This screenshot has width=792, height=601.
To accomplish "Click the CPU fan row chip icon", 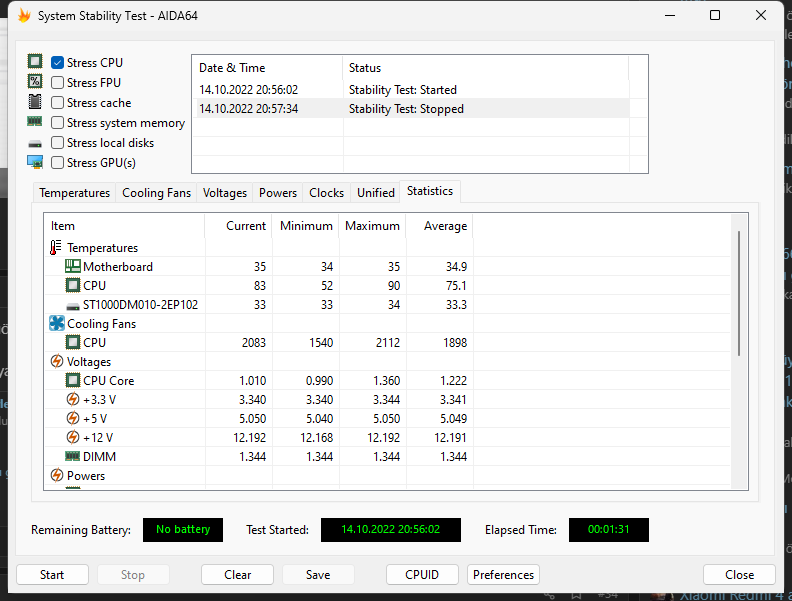I will tap(73, 342).
